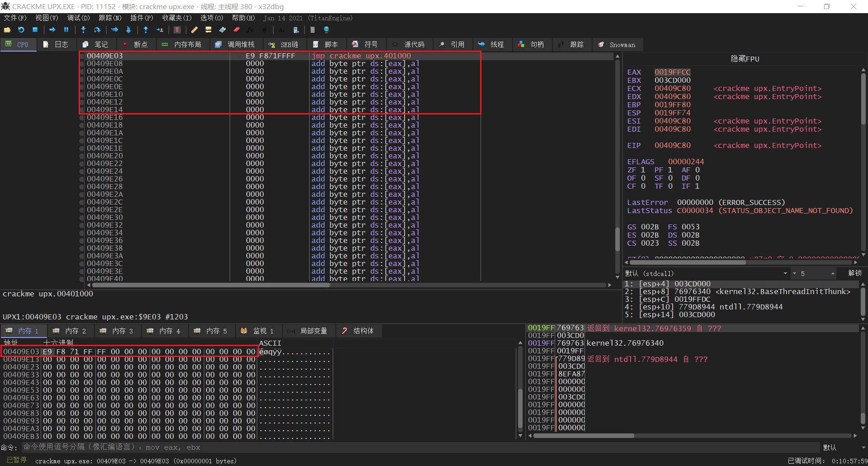Click the step over toolbar icon

point(97,30)
